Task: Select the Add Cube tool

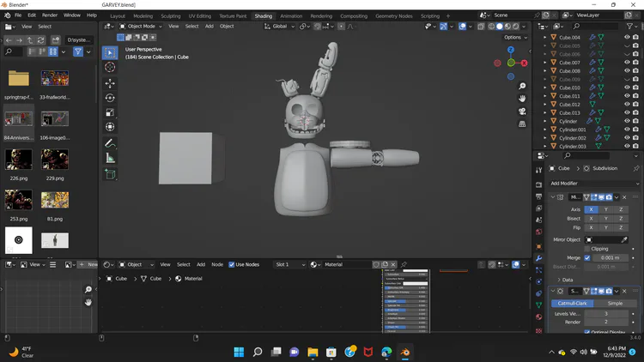Action: click(110, 174)
